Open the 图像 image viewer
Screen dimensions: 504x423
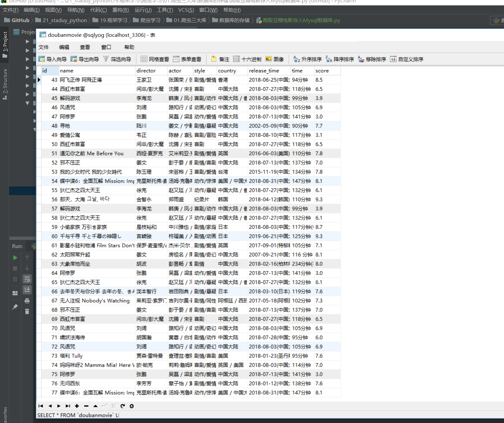click(x=275, y=59)
